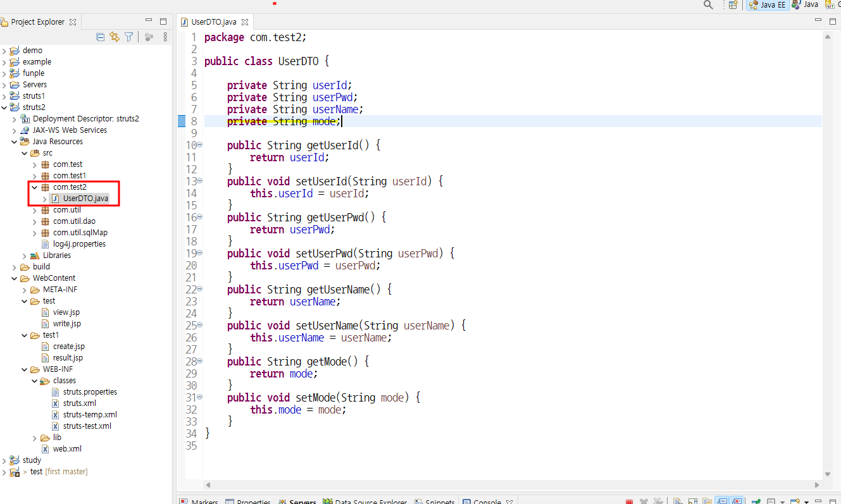The image size is (841, 504).
Task: Toggle Link with Editor arrows icon
Action: pos(115,37)
